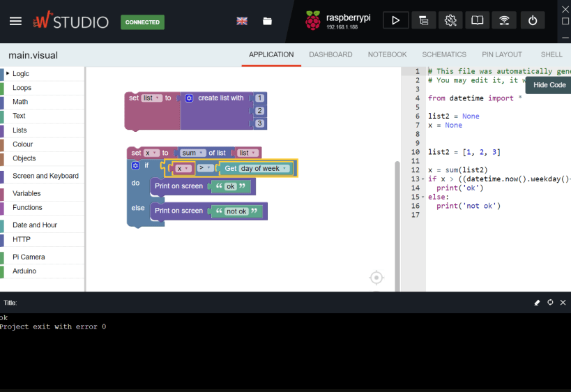Image resolution: width=571 pixels, height=392 pixels.
Task: Toggle the create list mutator gear
Action: pos(189,98)
